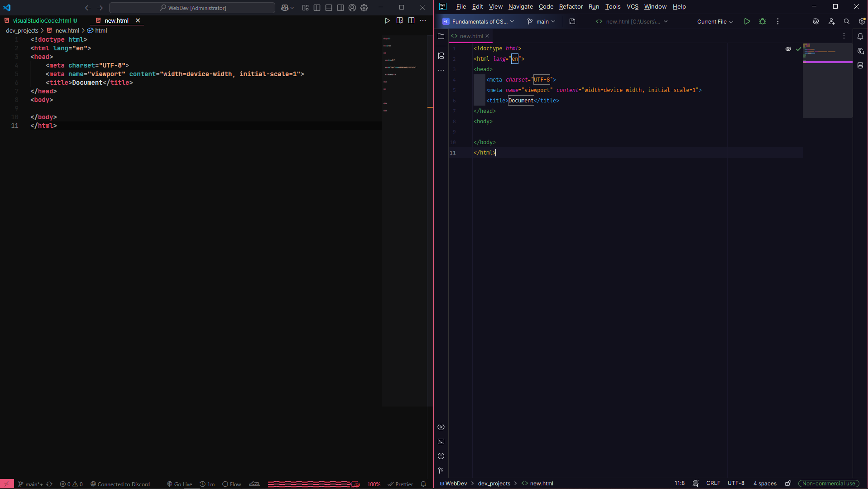Click Save icon in WebStorm toolbar
This screenshot has height=489, width=868.
pyautogui.click(x=572, y=21)
